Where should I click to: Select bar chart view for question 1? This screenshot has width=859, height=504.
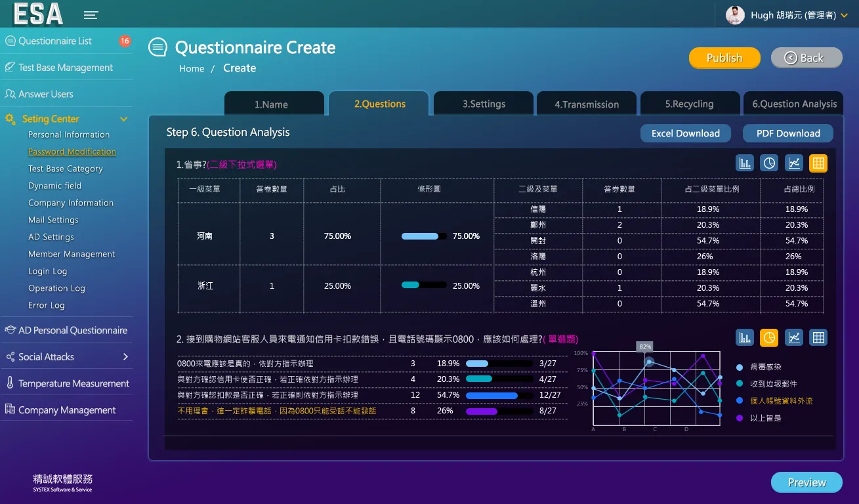point(745,163)
